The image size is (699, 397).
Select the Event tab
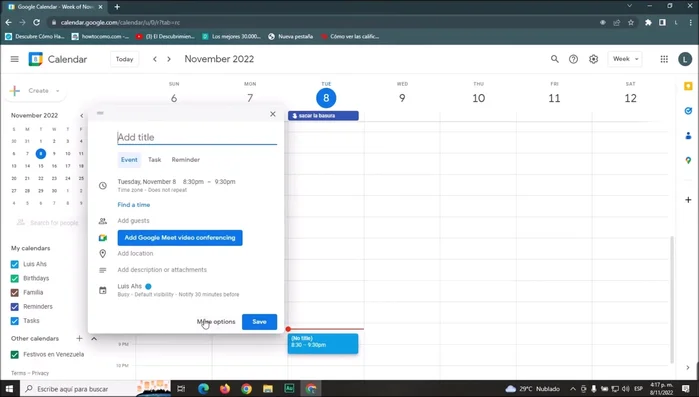coord(129,160)
